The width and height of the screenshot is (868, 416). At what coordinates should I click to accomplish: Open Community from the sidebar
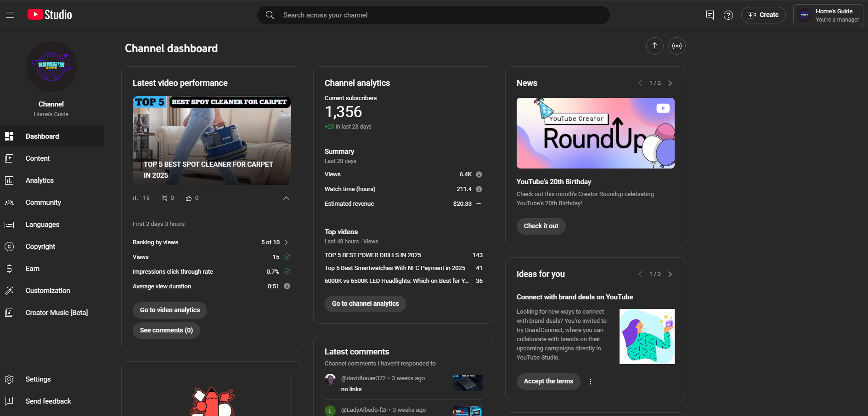coord(52,202)
